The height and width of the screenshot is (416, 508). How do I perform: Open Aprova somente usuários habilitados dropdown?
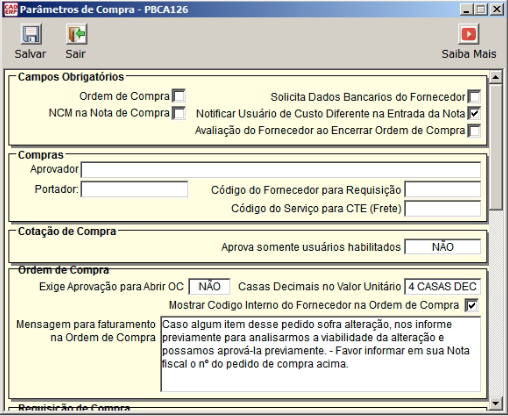[x=443, y=247]
